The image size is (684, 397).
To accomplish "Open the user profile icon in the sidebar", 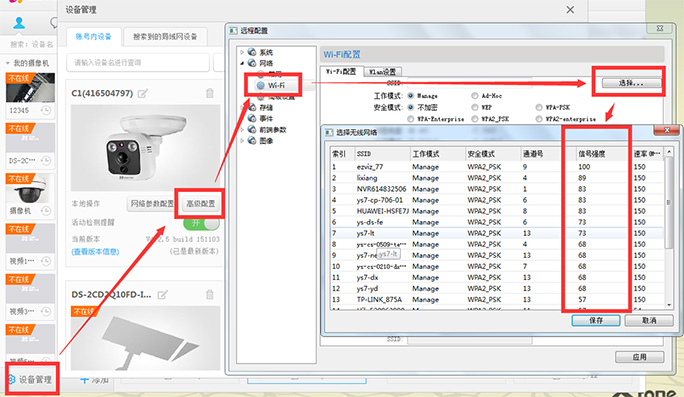I will [x=19, y=23].
